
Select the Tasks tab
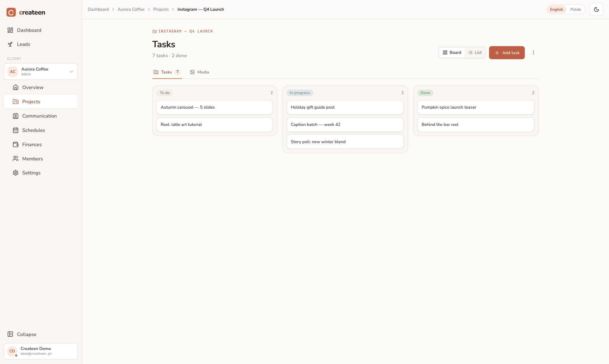coord(167,72)
